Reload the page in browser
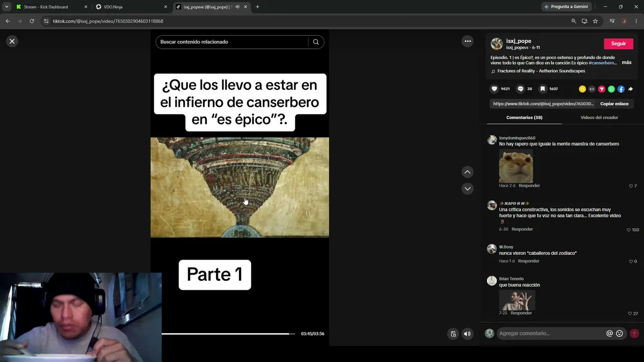This screenshot has height=362, width=644. tap(32, 21)
